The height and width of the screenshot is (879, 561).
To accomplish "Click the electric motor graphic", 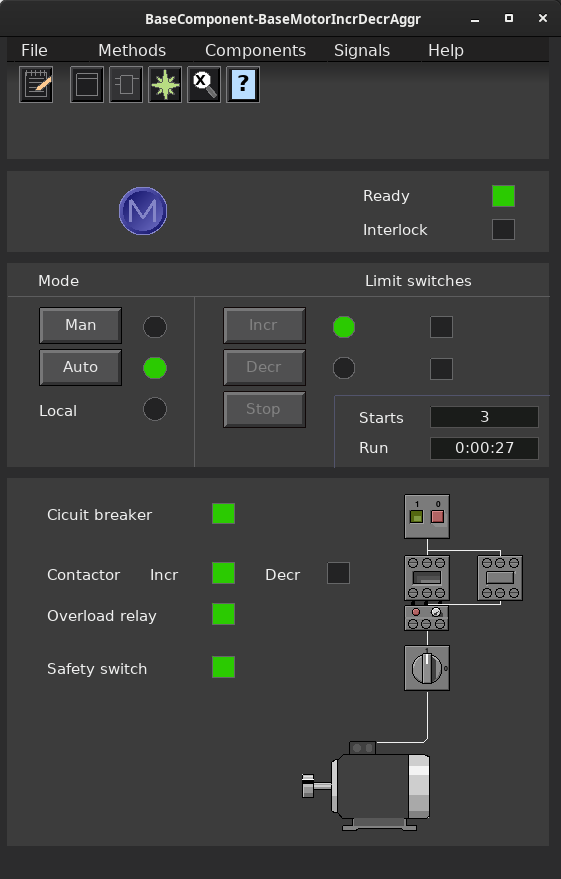I will pos(367,786).
